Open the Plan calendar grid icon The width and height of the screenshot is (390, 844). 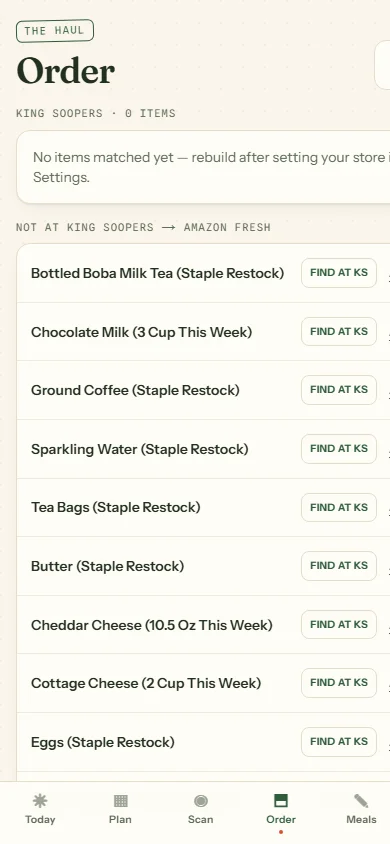pos(120,801)
